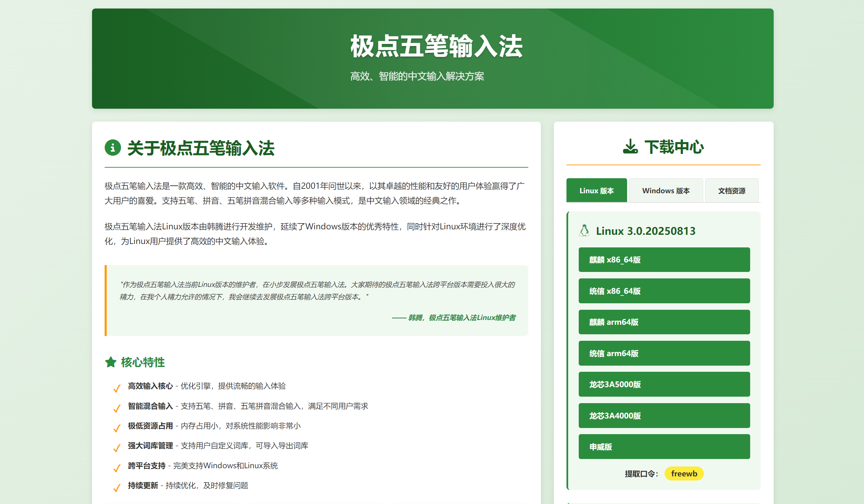This screenshot has height=504, width=864.
Task: Click the 申威版 download button
Action: click(664, 447)
